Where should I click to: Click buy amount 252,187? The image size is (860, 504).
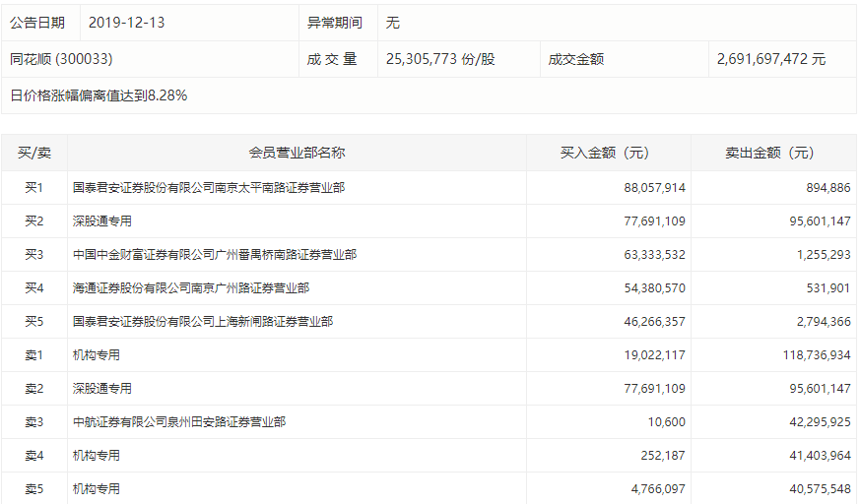tap(663, 455)
